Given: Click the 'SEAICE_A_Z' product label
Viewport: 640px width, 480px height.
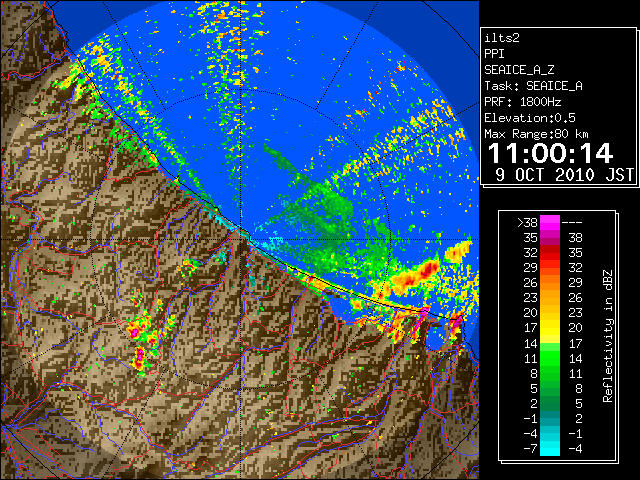Looking at the screenshot, I should click(519, 70).
